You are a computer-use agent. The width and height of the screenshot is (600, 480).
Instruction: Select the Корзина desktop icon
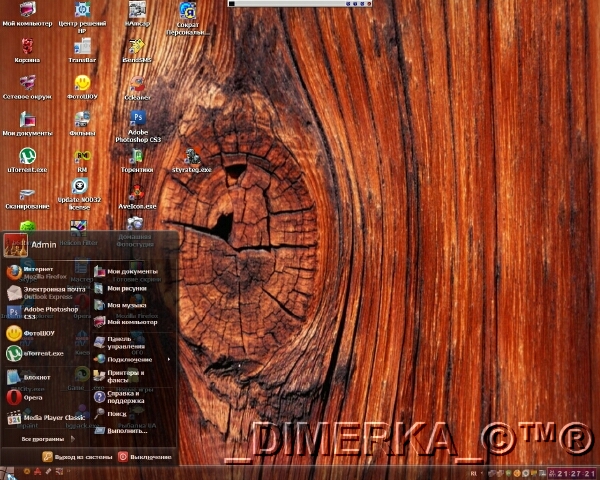click(x=27, y=48)
